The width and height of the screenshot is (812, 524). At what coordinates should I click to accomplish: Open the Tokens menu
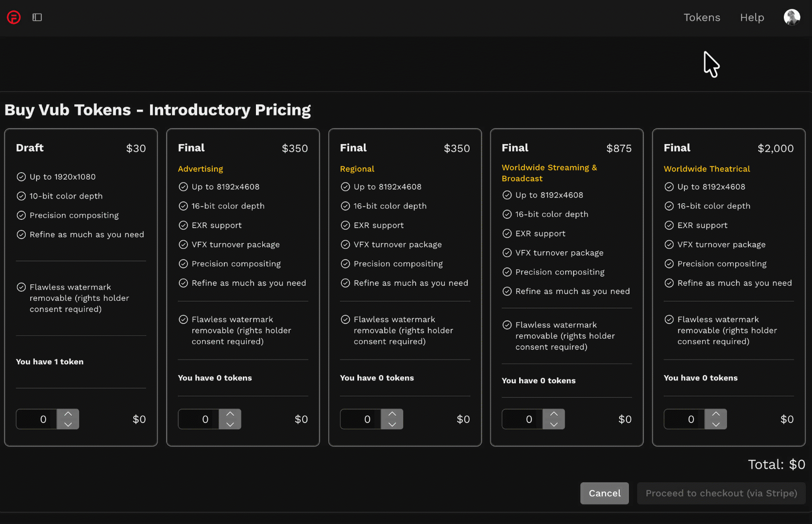tap(702, 17)
